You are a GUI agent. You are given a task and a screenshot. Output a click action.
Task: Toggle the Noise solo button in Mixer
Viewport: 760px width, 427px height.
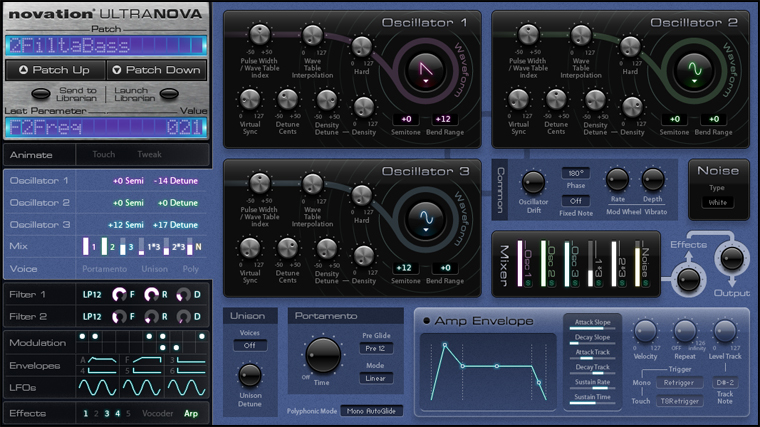[646, 281]
